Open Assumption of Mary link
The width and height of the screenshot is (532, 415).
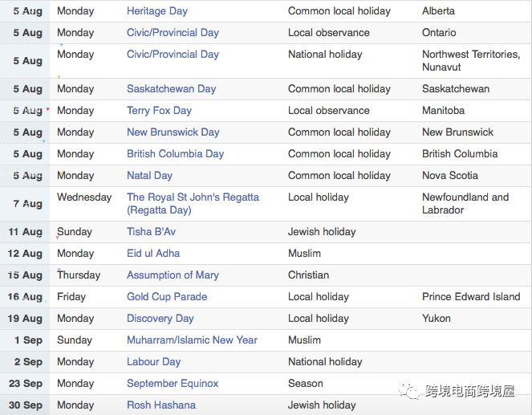pos(173,275)
